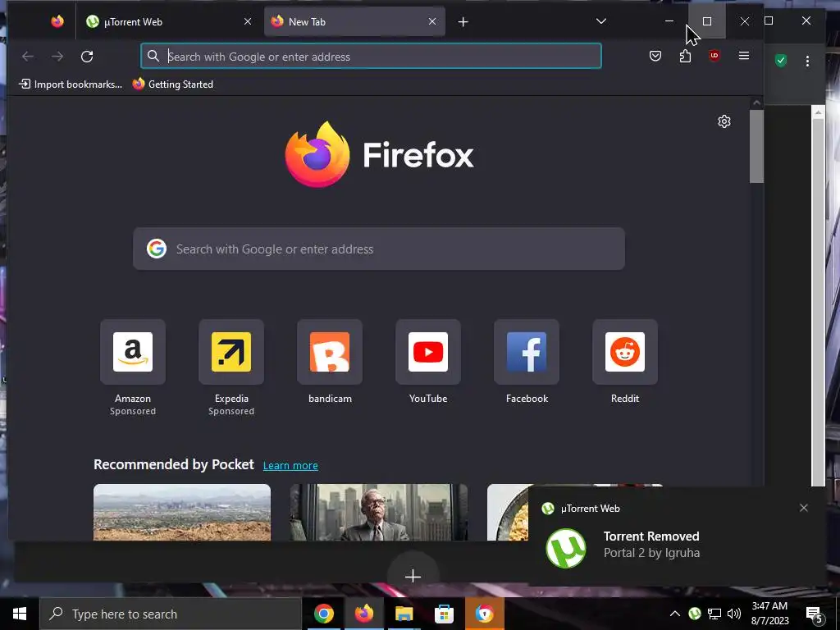Click the Firefox page scrollbar thumb
This screenshot has width=840, height=630.
[x=756, y=146]
